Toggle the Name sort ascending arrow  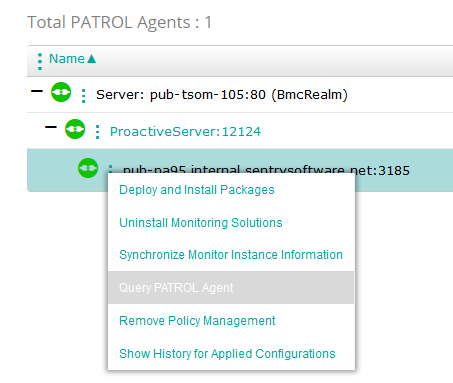pos(92,59)
